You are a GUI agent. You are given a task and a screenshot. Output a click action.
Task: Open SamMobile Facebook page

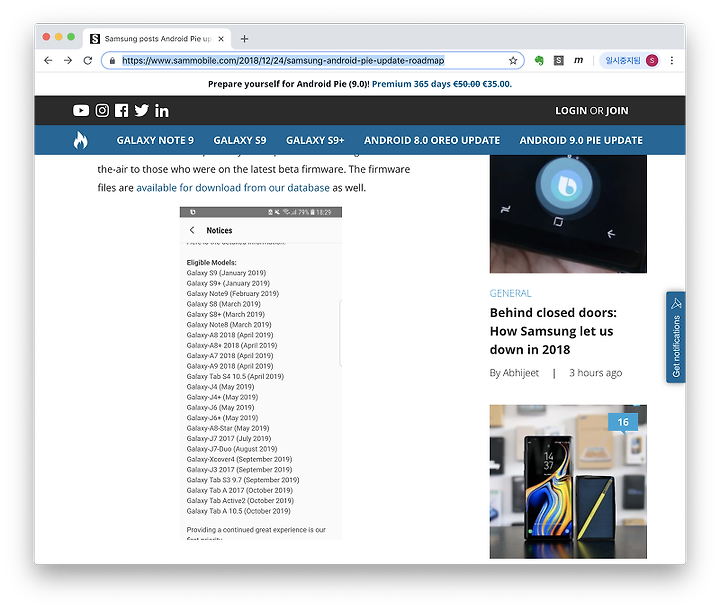tap(122, 110)
